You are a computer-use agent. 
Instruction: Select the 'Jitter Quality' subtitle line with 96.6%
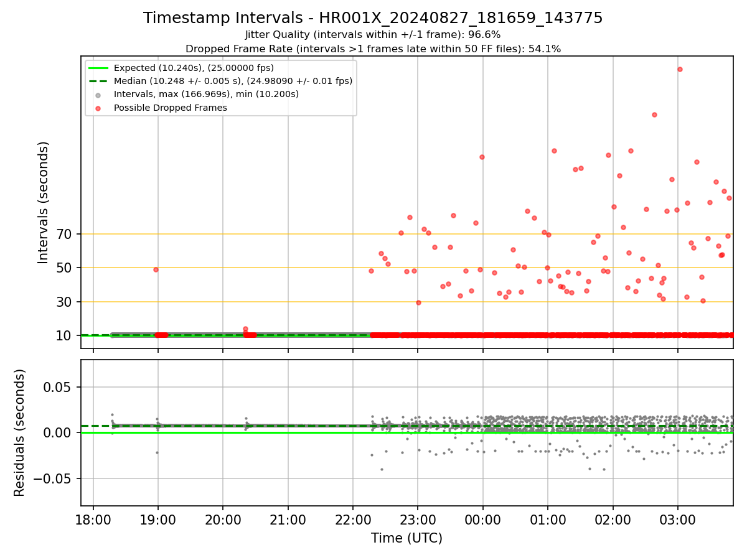click(373, 35)
